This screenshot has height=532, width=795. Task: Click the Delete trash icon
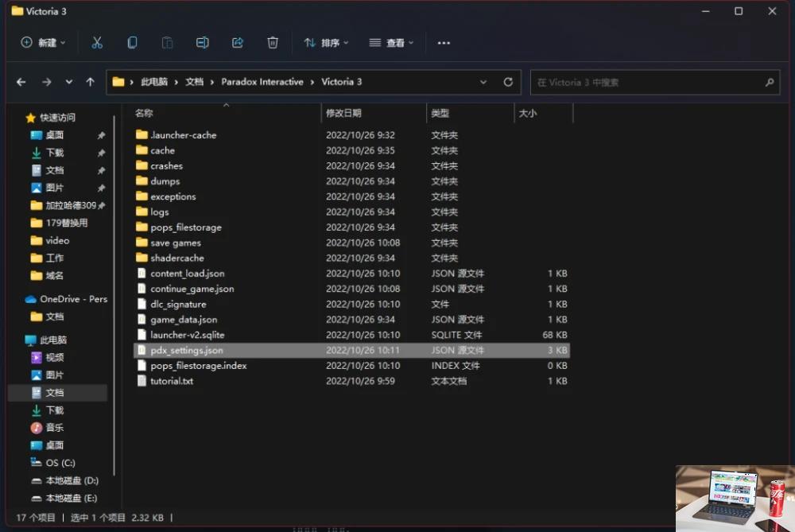click(x=272, y=43)
